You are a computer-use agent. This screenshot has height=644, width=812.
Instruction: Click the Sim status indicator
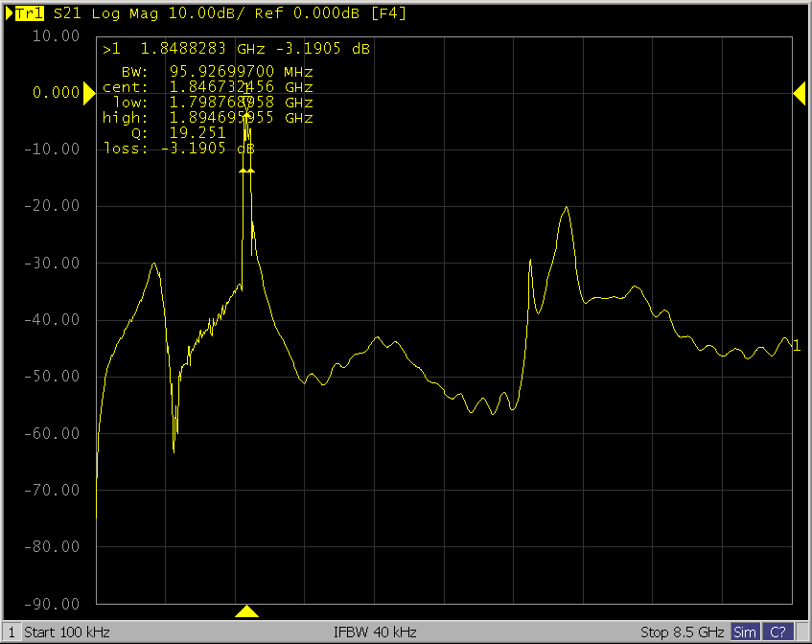[745, 632]
